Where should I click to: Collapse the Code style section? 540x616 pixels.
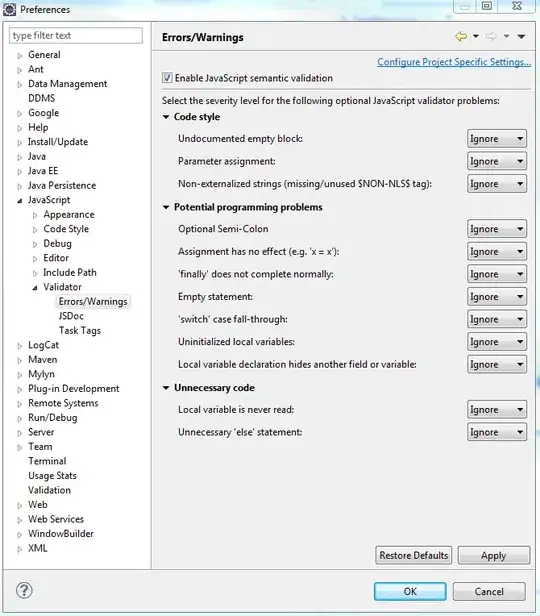pos(166,117)
